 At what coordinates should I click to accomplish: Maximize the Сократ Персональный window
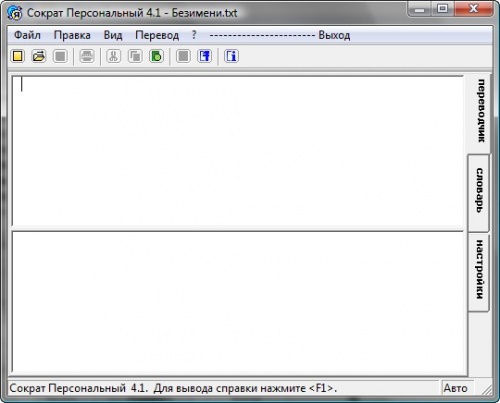pos(443,9)
